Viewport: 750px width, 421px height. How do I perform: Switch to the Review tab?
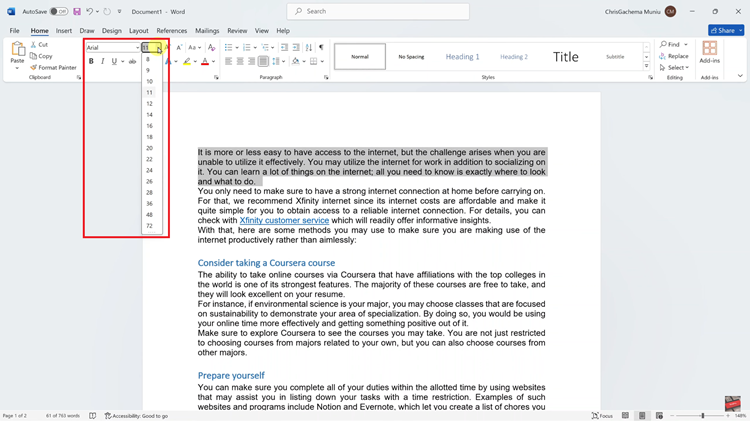click(237, 31)
